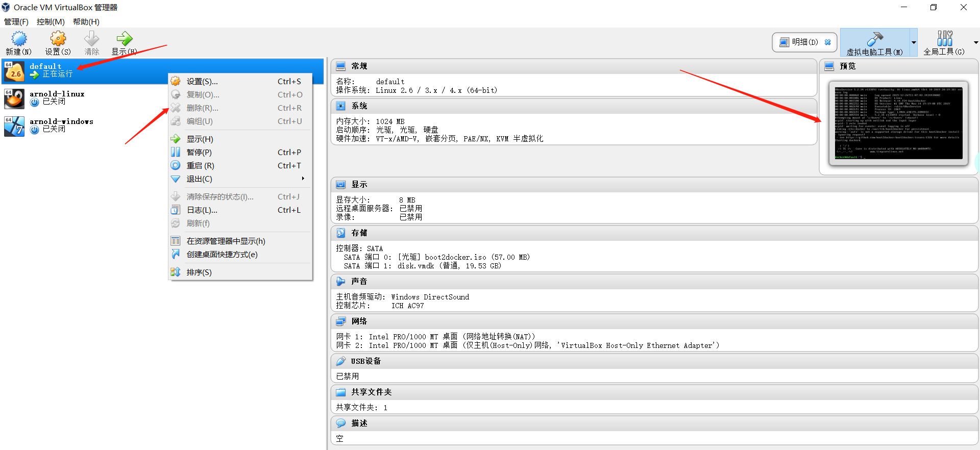Expand the 退出(C) submenu

199,179
